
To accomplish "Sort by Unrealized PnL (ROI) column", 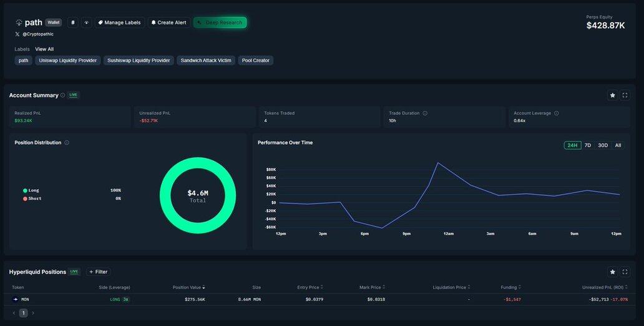I will (609, 287).
